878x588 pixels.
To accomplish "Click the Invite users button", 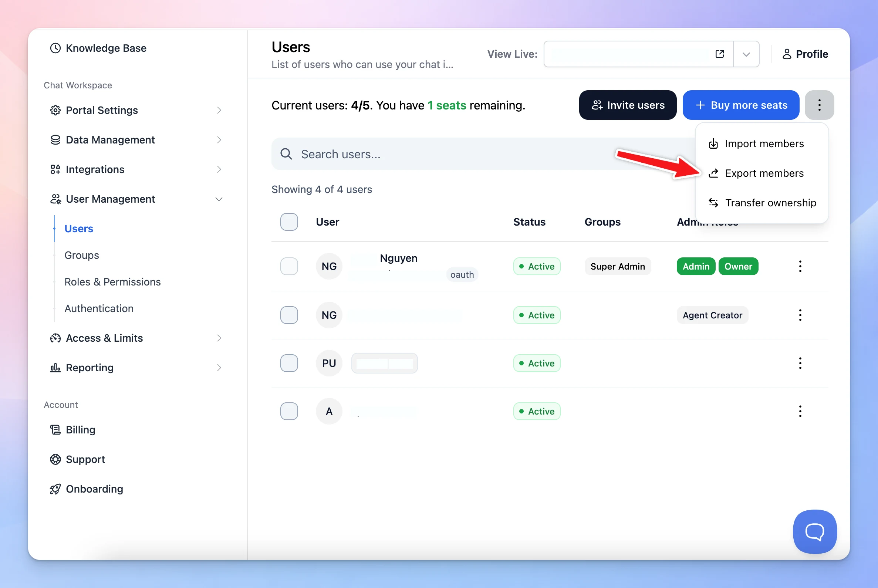I will click(628, 105).
